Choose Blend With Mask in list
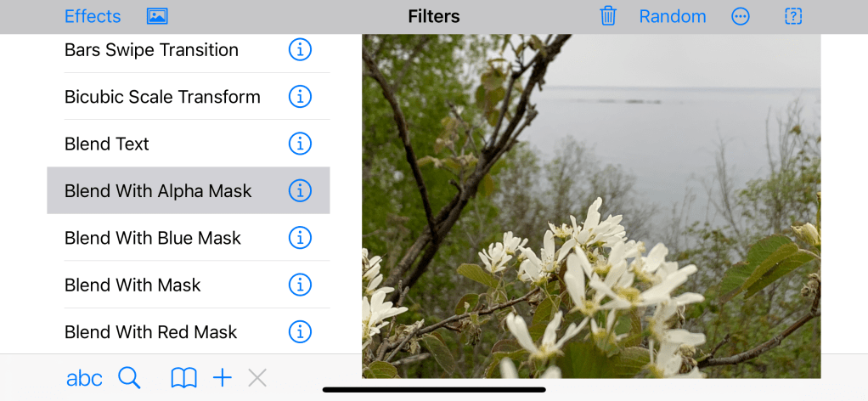 click(189, 285)
